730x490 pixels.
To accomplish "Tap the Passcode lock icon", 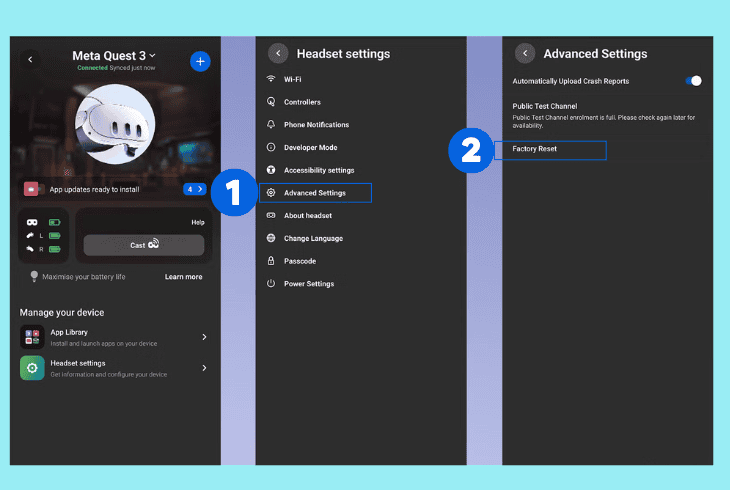I will tap(271, 260).
